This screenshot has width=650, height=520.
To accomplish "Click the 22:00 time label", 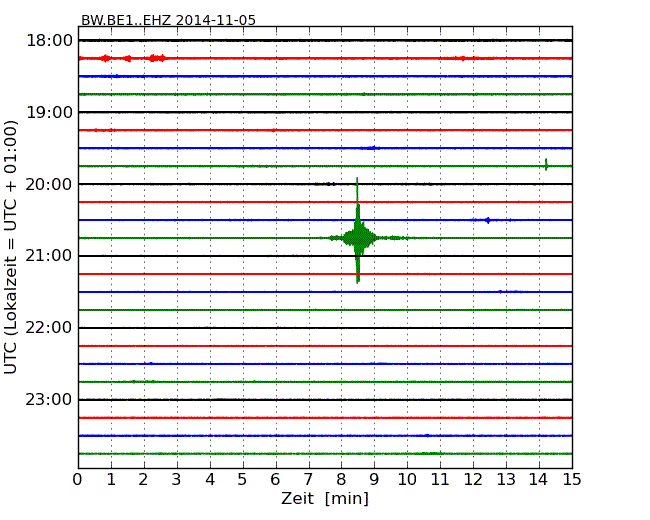I will tap(49, 328).
